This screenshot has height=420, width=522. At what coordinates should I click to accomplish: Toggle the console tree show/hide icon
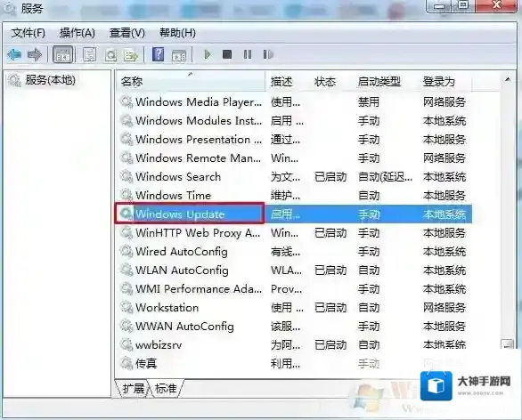coord(62,54)
